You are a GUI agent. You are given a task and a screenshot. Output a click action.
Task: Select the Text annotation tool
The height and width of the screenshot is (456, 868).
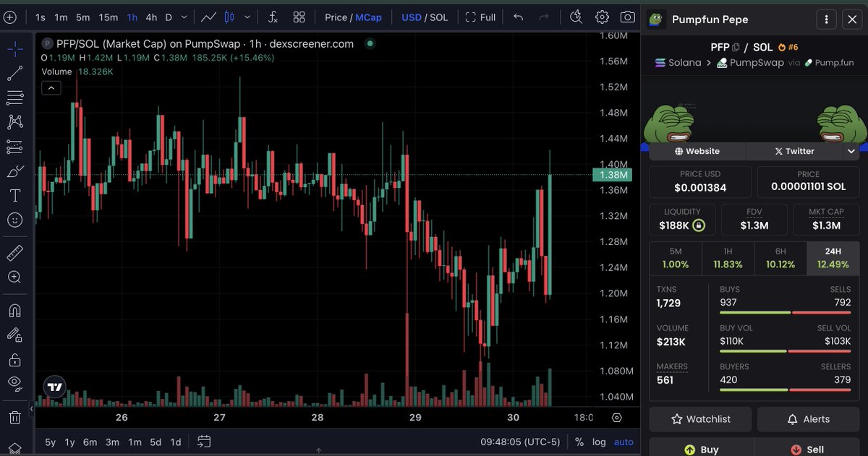pyautogui.click(x=14, y=196)
